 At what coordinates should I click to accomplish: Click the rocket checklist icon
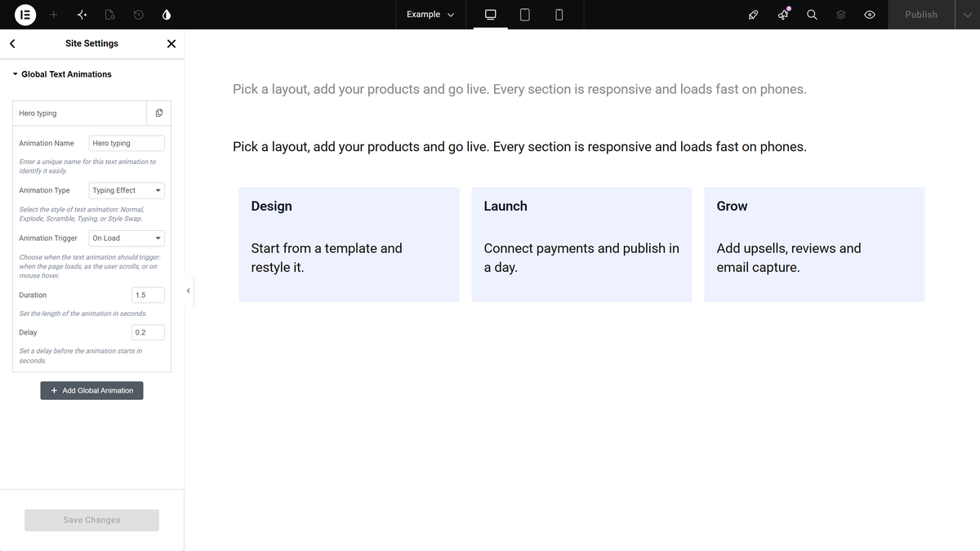pos(754,15)
